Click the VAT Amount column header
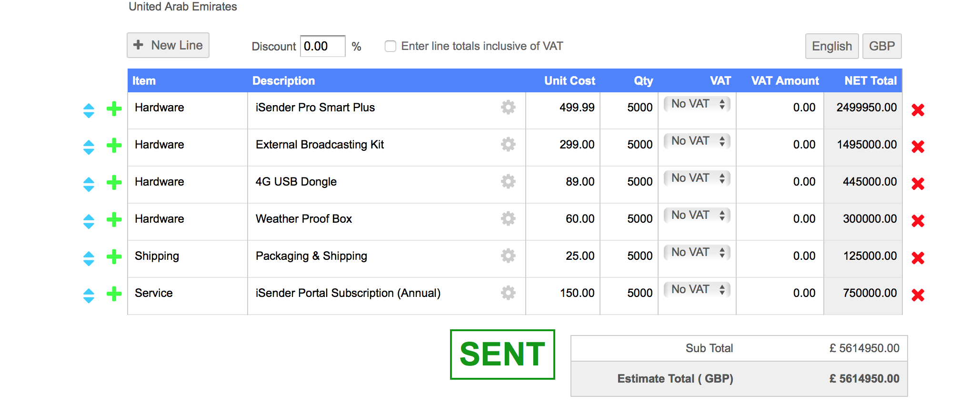Viewport: 980px width, 414px height. (x=785, y=81)
